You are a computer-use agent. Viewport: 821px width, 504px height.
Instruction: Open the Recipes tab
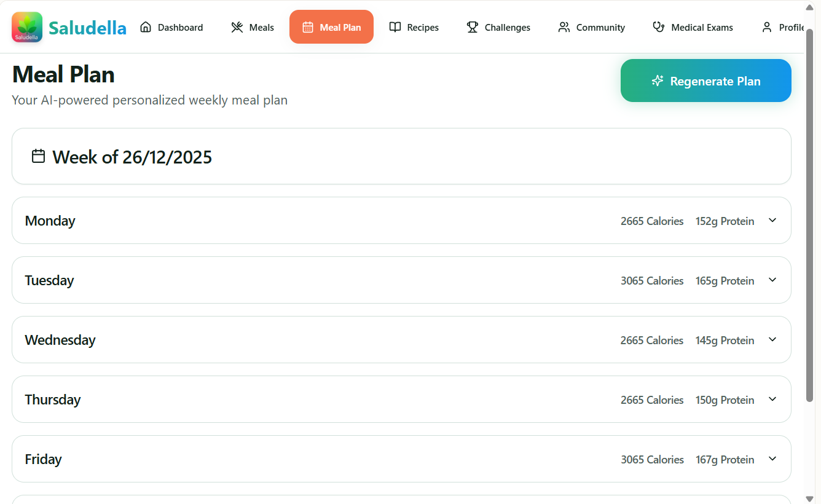[x=414, y=27]
